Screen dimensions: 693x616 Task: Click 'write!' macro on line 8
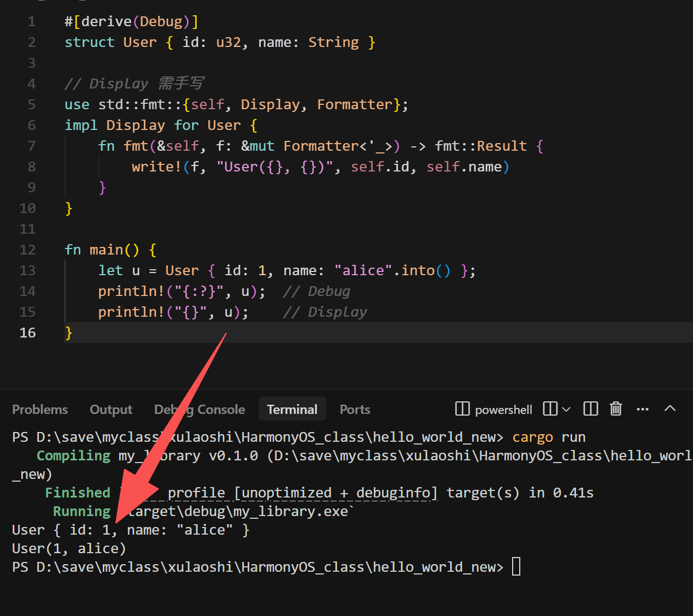point(156,167)
